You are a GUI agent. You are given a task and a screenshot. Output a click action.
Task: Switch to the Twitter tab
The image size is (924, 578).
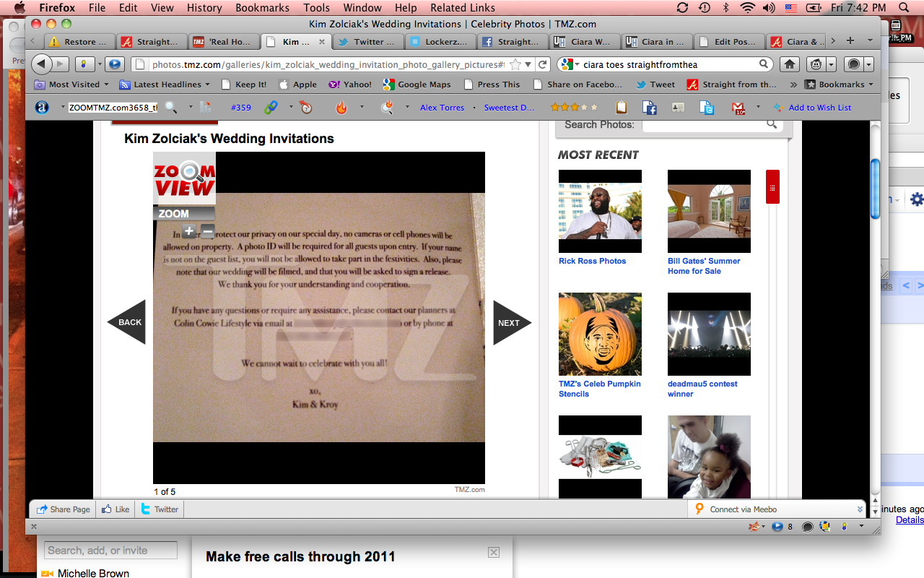coord(368,42)
